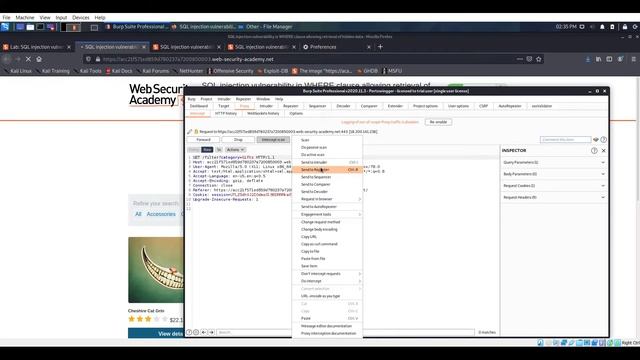
Task: Choose Send to Repeater in context menu
Action: click(x=328, y=169)
